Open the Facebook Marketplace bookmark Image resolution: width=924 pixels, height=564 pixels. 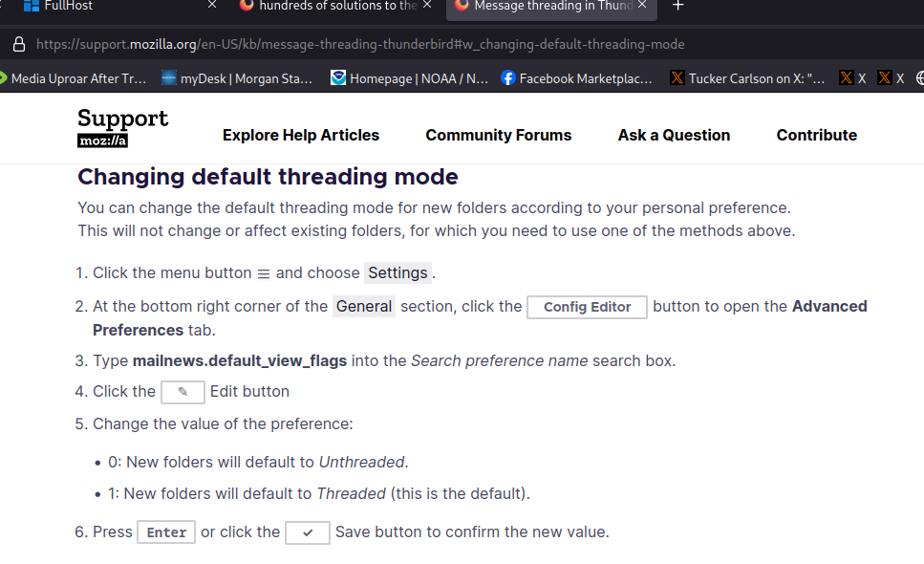[x=577, y=78]
